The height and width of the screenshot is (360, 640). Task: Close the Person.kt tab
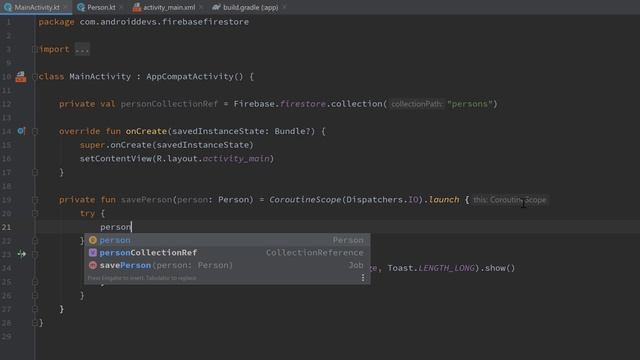click(x=121, y=7)
